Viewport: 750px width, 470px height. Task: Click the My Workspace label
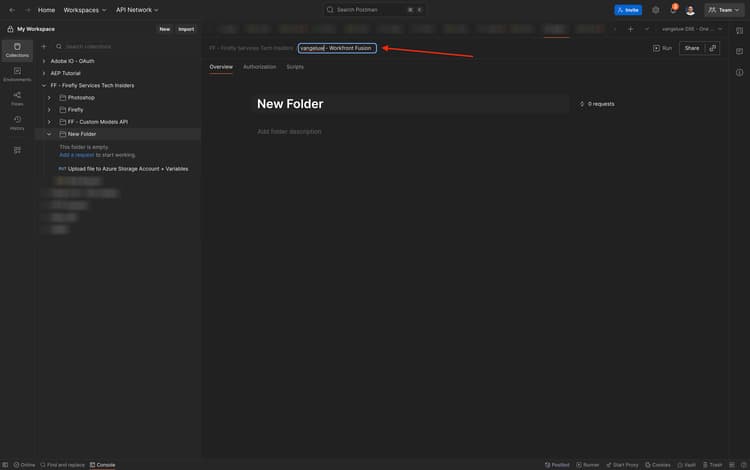pyautogui.click(x=36, y=29)
